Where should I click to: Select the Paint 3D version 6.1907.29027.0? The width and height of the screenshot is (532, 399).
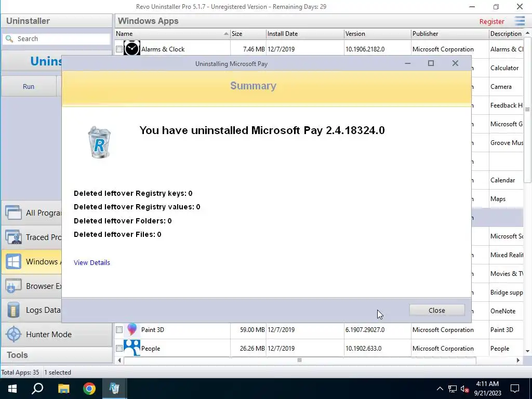[x=365, y=329]
